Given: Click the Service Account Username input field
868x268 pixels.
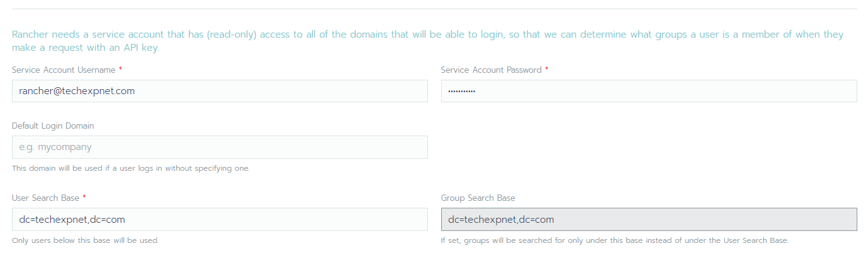Looking at the screenshot, I should [219, 91].
